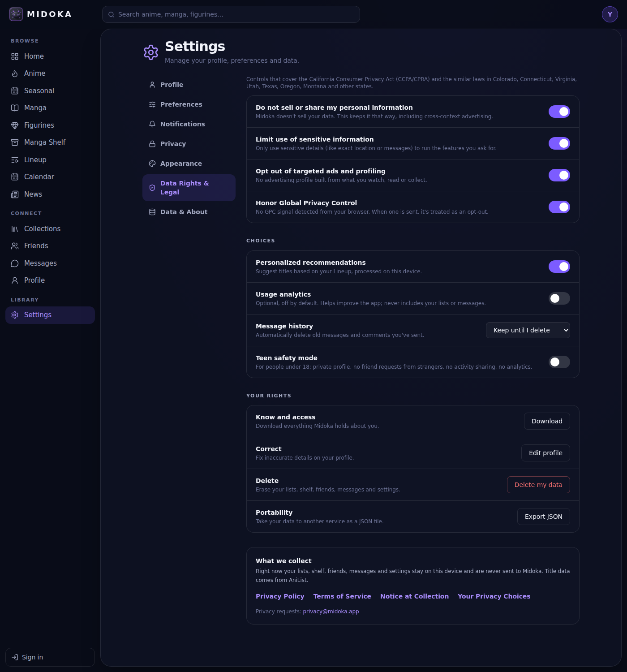Screen dimensions: 627x672
Task: Click the Sign in arrow icon
Action: tap(15, 657)
